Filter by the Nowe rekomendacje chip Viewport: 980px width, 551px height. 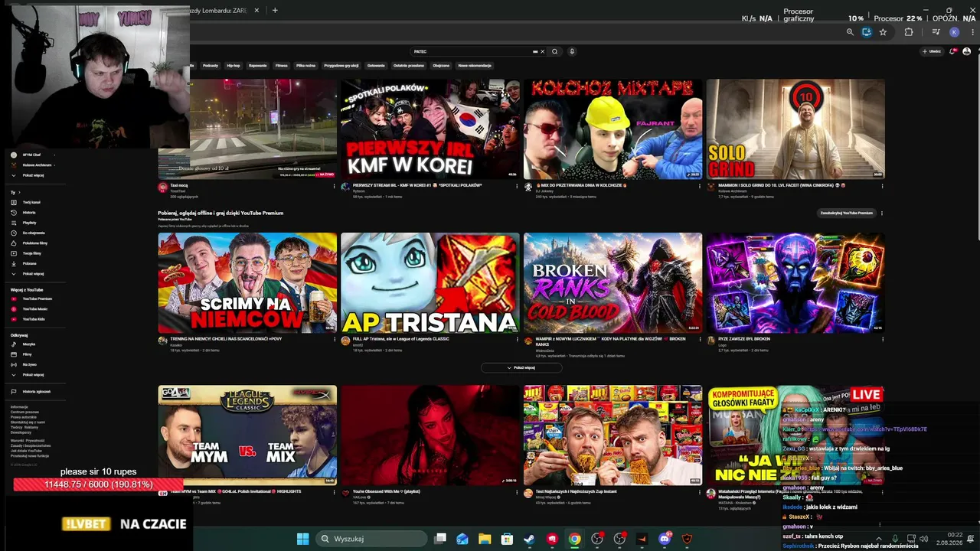(475, 66)
